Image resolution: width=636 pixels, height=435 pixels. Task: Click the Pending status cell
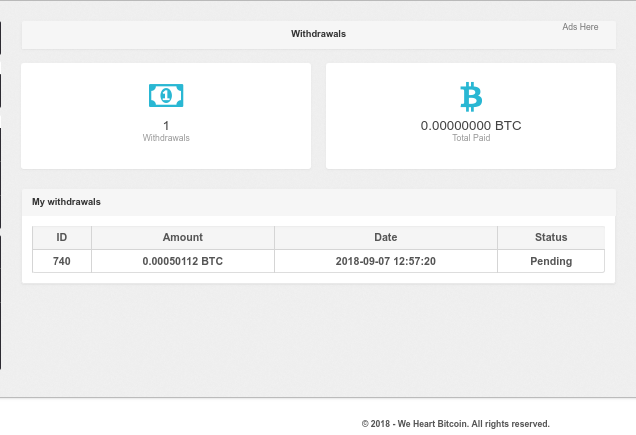551,261
